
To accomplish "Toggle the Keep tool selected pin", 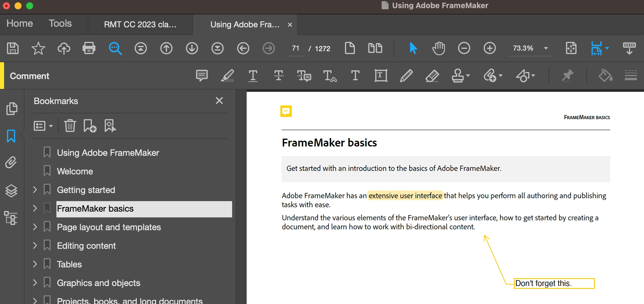I will click(x=567, y=76).
